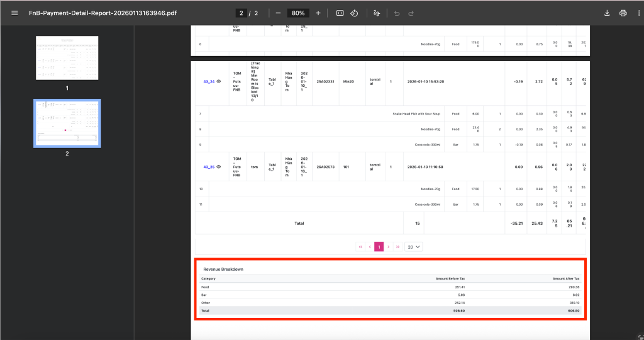Rotate the document counterclockwise

pyautogui.click(x=354, y=13)
